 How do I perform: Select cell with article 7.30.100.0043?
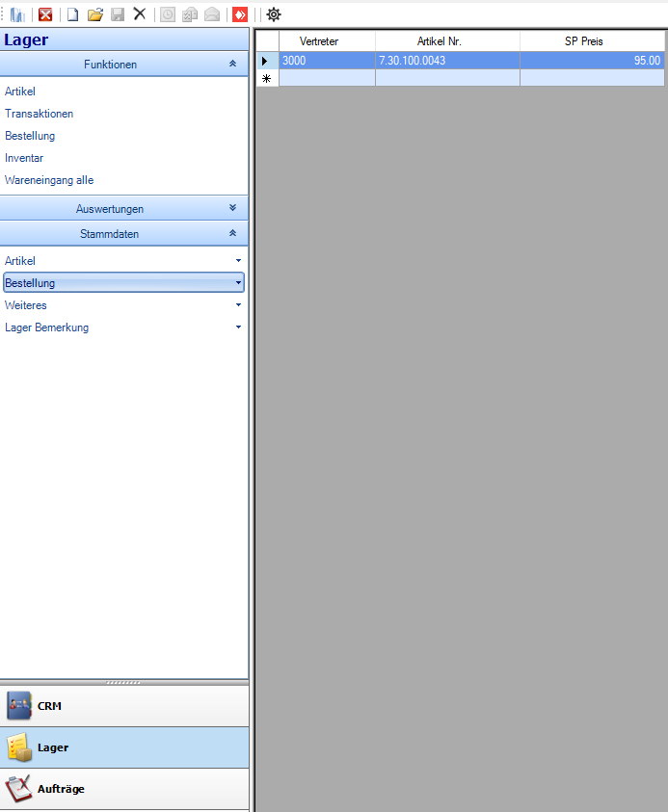point(448,60)
